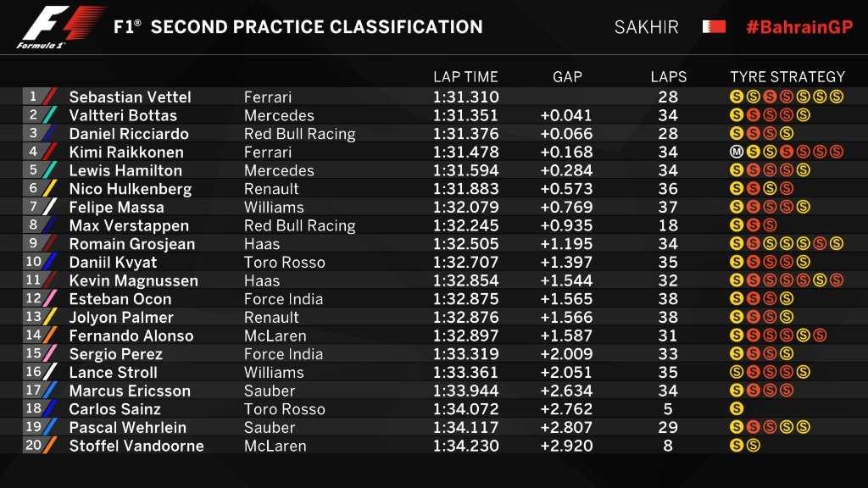Click the TYRE STRATEGY column header

click(787, 77)
